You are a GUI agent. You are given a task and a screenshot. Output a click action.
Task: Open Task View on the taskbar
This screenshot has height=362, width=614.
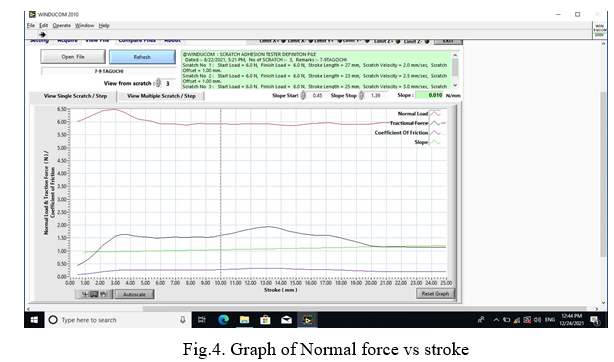(202, 320)
